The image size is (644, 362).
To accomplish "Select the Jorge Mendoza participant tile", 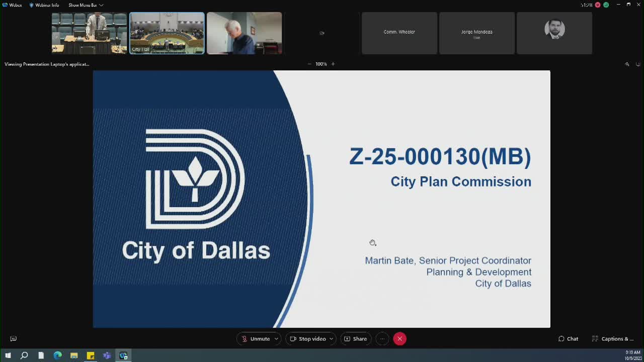I will pyautogui.click(x=477, y=33).
